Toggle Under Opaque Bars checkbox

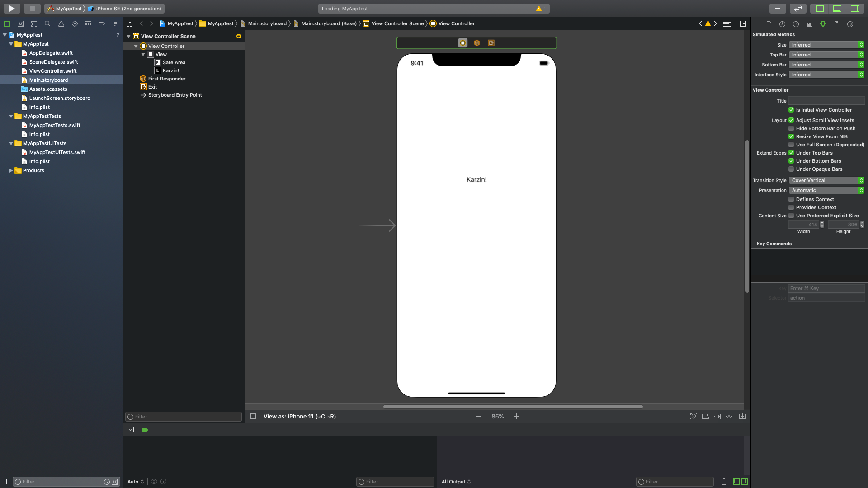[791, 169]
